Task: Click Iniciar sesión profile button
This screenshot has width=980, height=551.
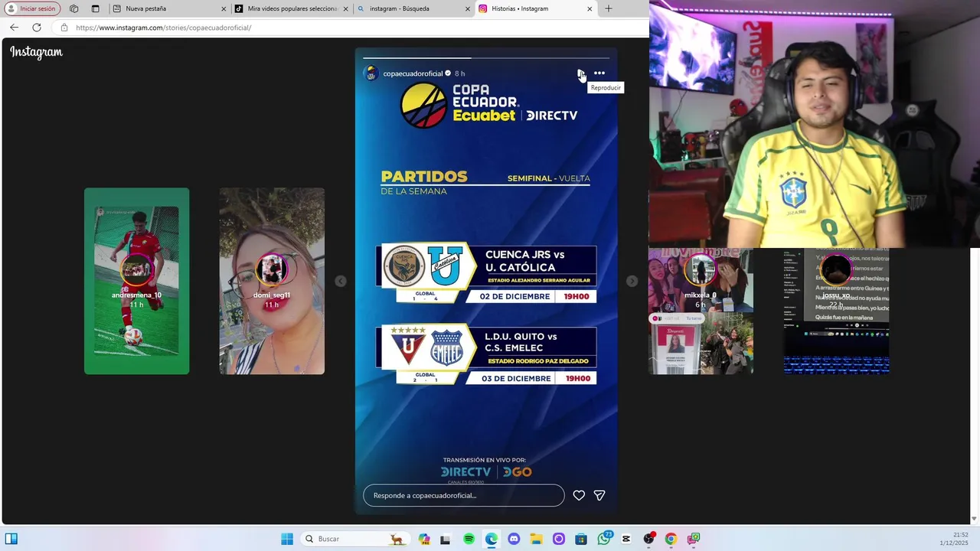Action: click(x=31, y=8)
